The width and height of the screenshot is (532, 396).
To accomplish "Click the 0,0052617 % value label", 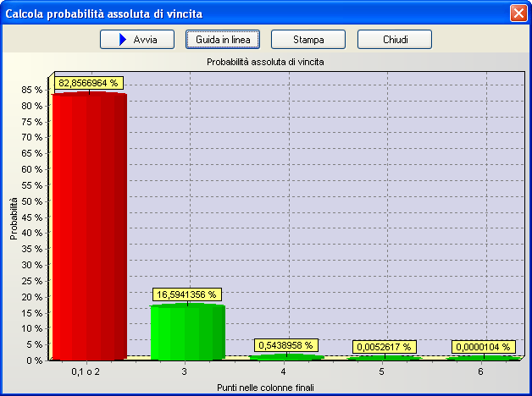I will tap(384, 347).
